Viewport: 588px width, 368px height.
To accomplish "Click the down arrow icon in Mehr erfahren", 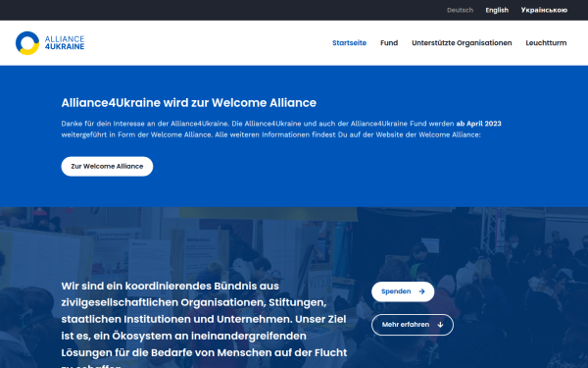I will pos(440,325).
